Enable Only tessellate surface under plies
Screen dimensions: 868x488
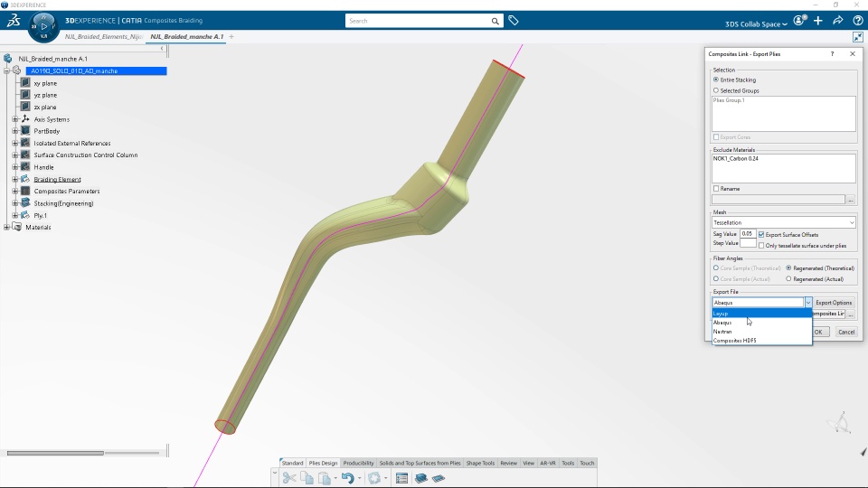tap(761, 245)
